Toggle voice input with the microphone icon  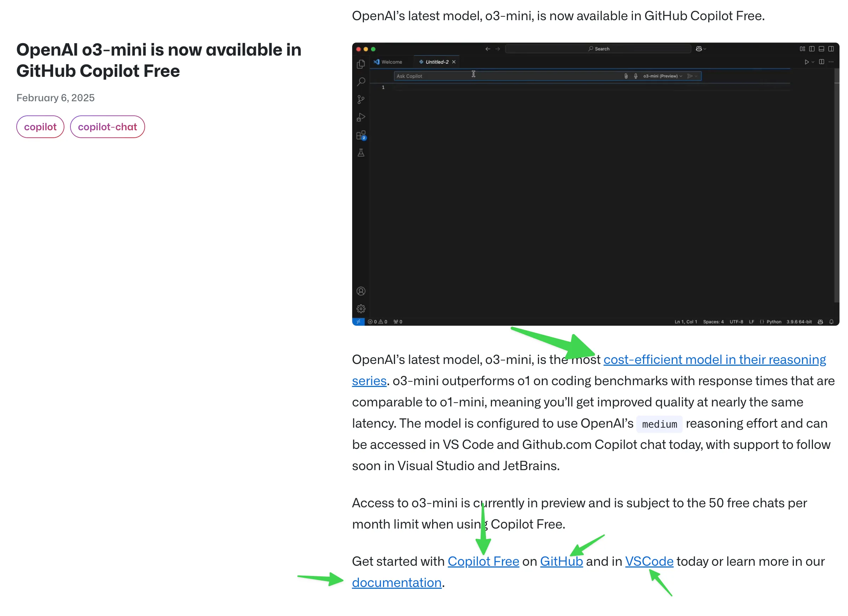click(636, 76)
